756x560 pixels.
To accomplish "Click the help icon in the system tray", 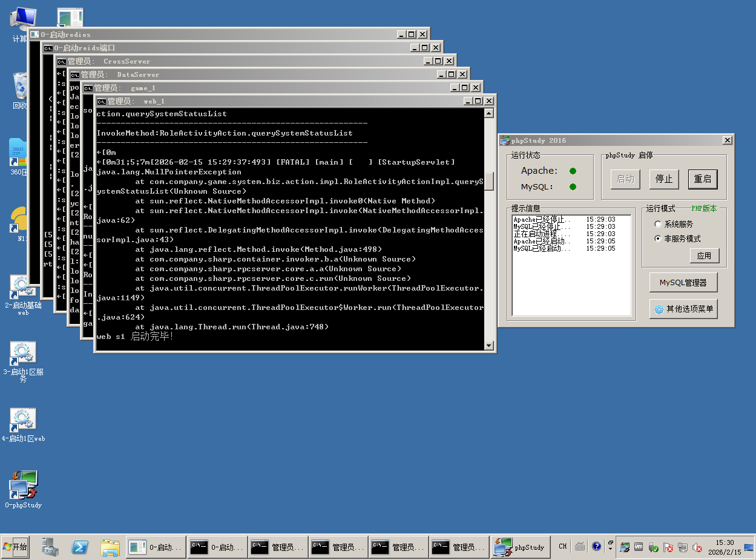I will (596, 547).
